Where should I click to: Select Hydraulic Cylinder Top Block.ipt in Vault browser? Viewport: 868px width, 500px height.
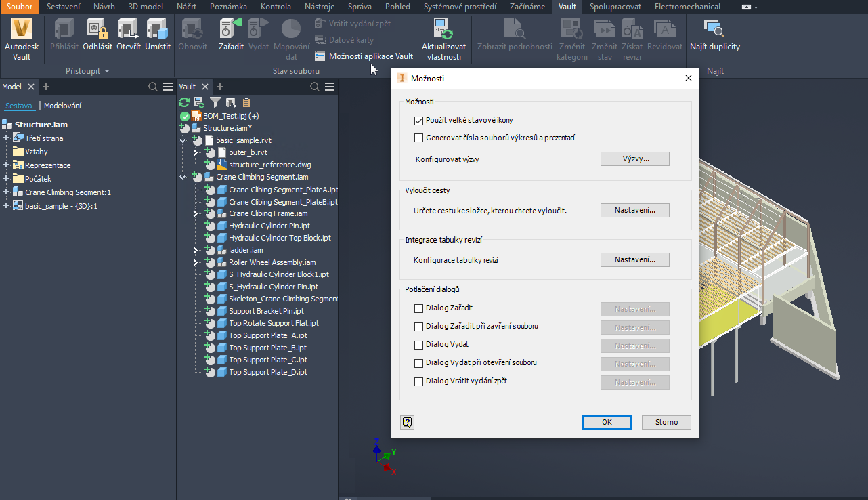[280, 238]
